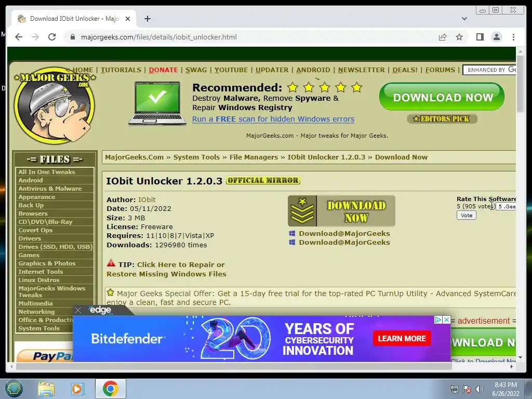The width and height of the screenshot is (532, 399).
Task: Open the SWAG menu link
Action: coord(196,70)
